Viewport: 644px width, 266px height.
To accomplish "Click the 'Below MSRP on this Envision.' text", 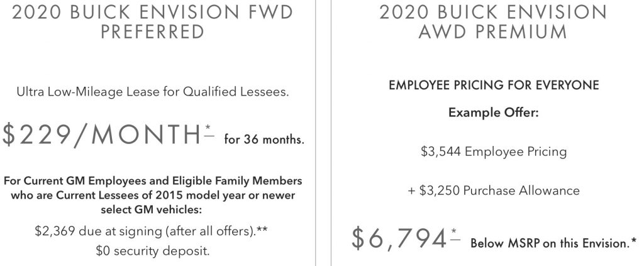I will coord(553,243).
